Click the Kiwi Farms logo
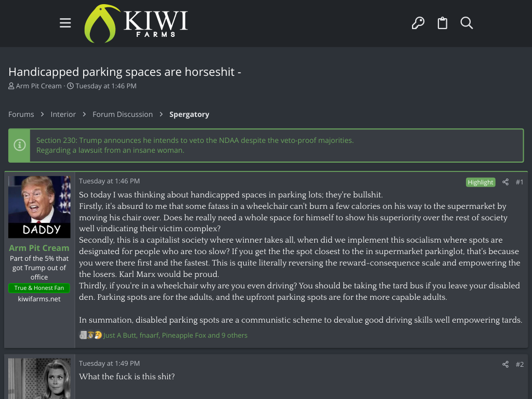 136,23
